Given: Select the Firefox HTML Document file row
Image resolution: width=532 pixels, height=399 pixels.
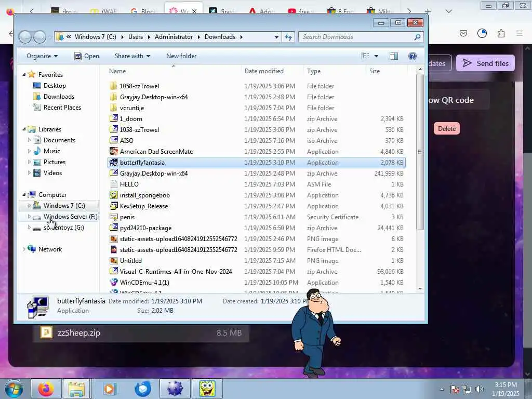Looking at the screenshot, I should coord(257,250).
